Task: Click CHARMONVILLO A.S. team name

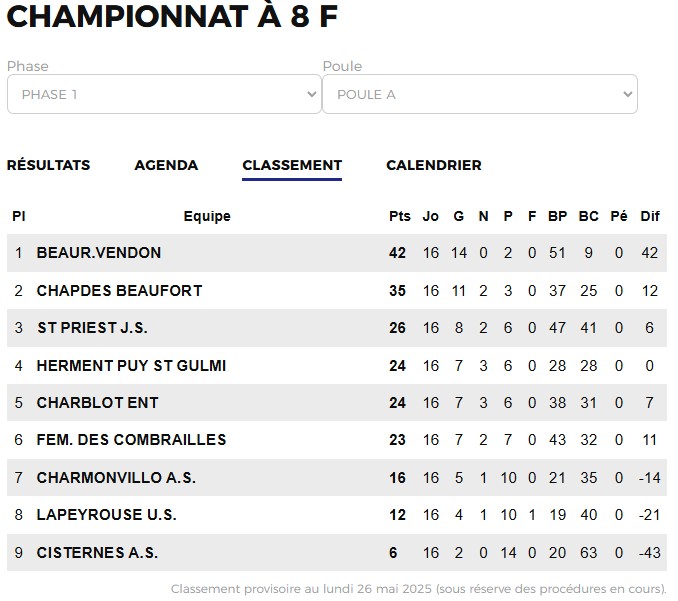Action: (116, 478)
